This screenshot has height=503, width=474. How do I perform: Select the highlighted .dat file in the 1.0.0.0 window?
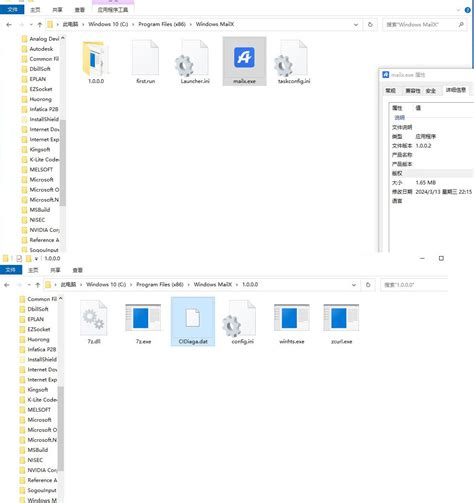click(x=193, y=322)
